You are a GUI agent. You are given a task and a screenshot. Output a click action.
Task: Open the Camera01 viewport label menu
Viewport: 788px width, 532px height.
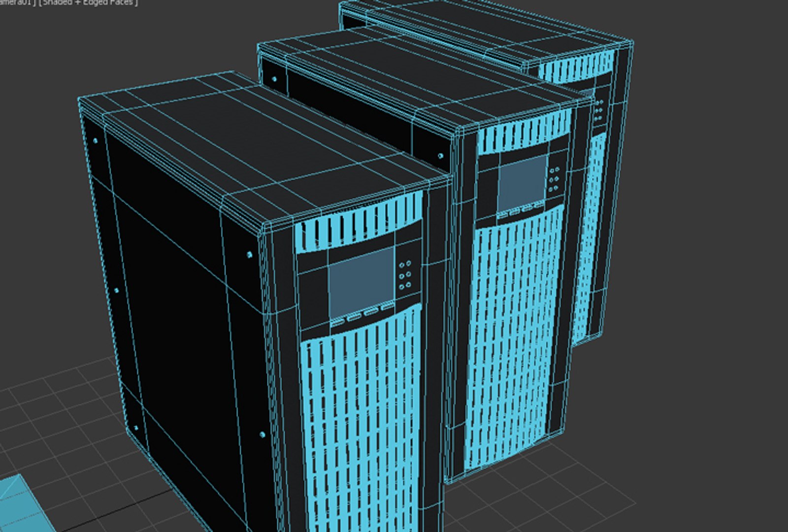tap(17, 2)
